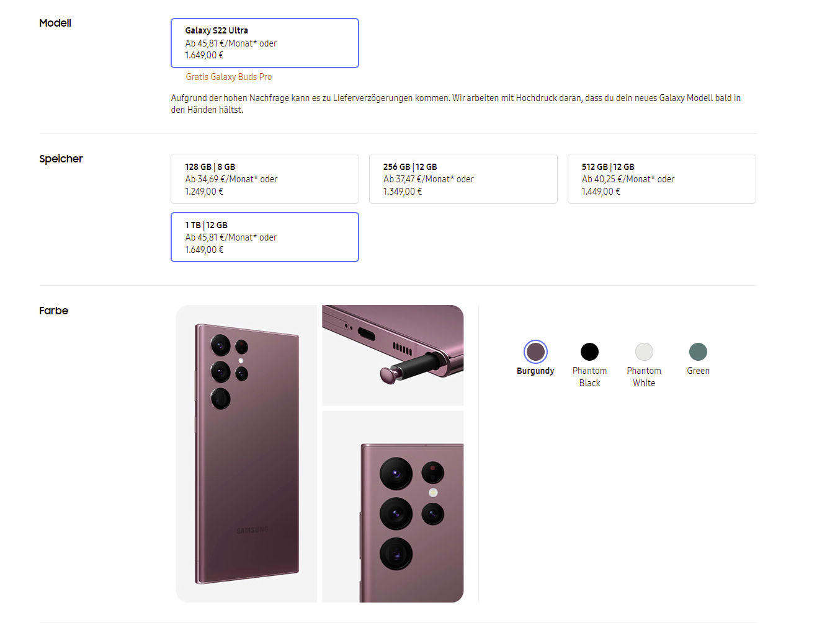Click the 1.449,00 € price in 512 GB card
The width and height of the screenshot is (840, 623).
pyautogui.click(x=601, y=192)
